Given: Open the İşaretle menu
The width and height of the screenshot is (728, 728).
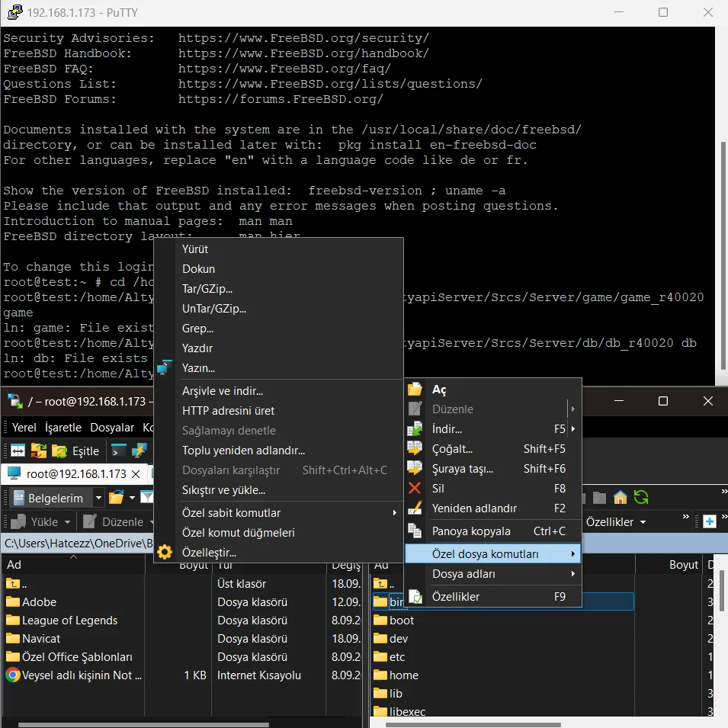Looking at the screenshot, I should coord(63,427).
